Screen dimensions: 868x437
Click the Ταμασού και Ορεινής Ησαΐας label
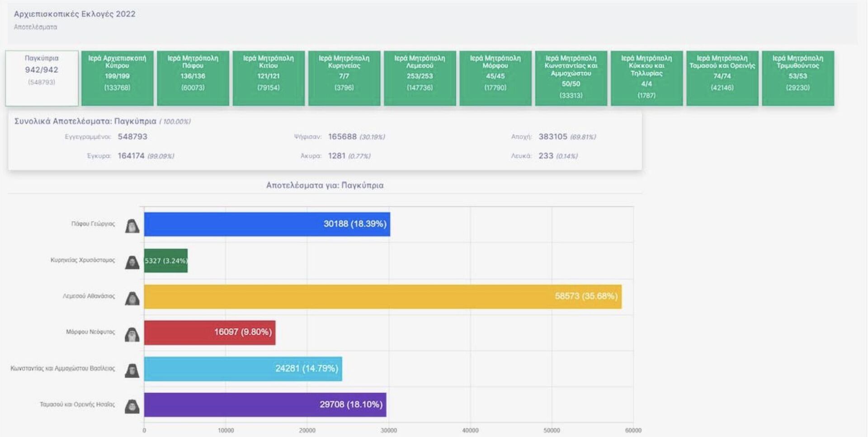77,404
